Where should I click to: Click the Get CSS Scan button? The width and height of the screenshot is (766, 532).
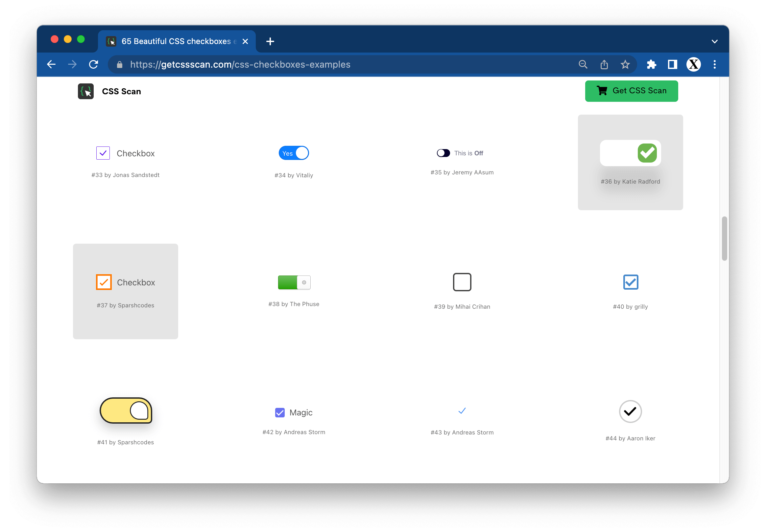(x=631, y=91)
